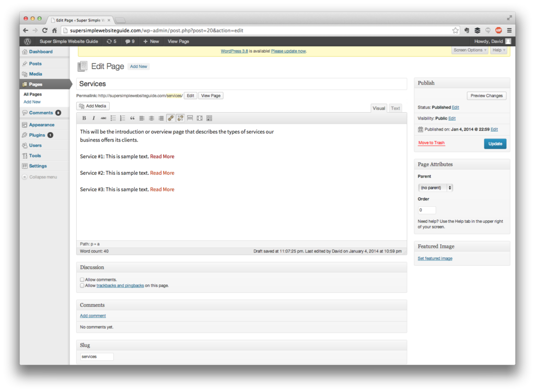Click the unlink icon
The width and height of the screenshot is (535, 392).
tap(180, 118)
